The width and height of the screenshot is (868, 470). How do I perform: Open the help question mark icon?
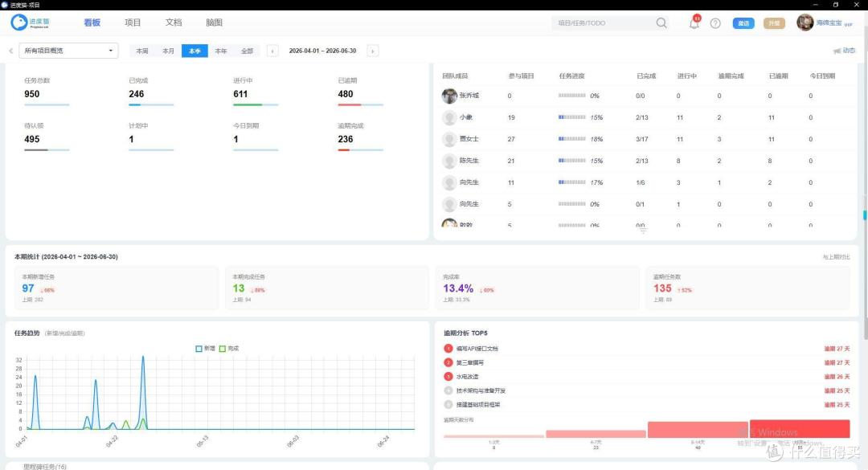[x=715, y=23]
